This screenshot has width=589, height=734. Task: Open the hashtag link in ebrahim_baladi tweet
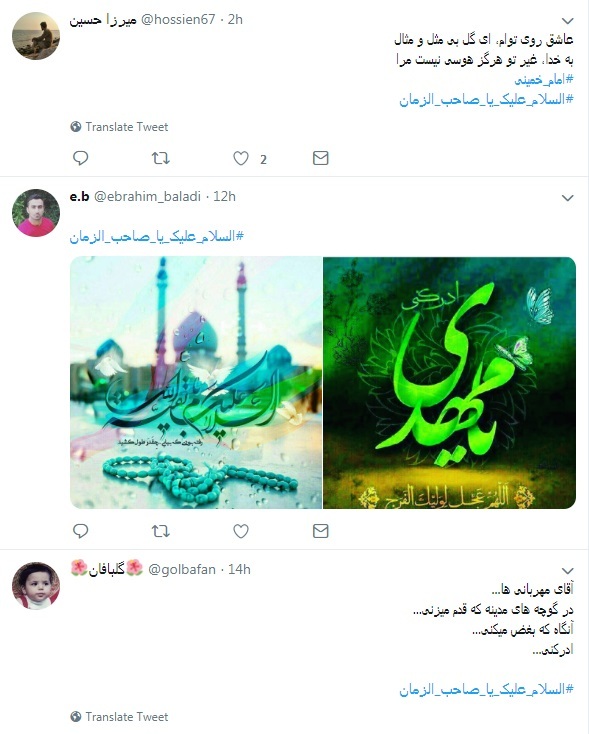(157, 236)
